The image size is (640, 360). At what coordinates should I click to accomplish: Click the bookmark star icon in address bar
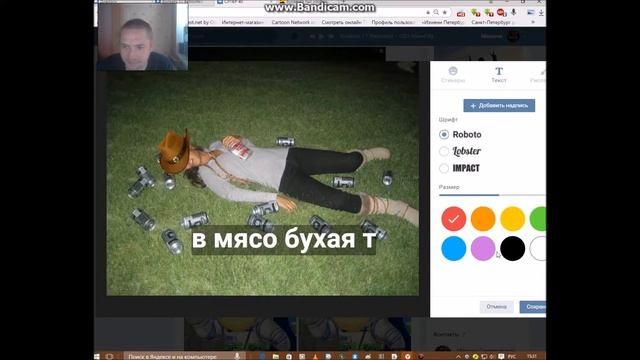(445, 13)
